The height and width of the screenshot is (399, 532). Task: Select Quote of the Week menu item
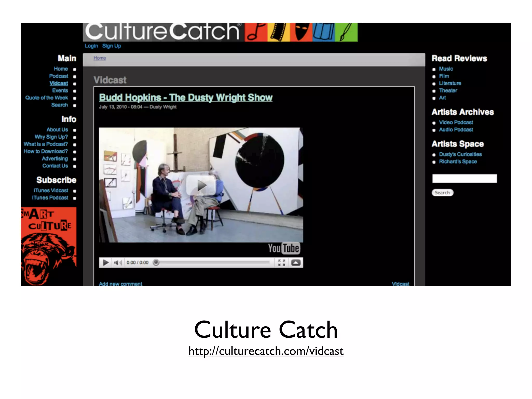(46, 98)
